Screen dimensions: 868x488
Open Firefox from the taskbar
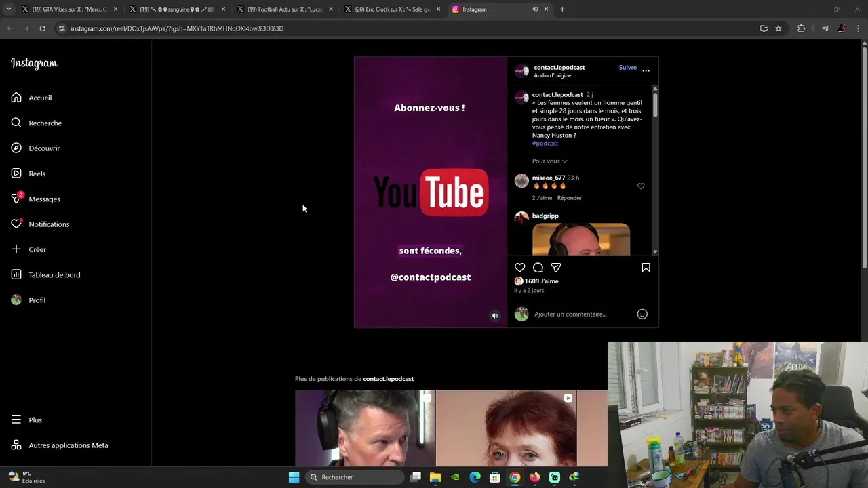(534, 477)
